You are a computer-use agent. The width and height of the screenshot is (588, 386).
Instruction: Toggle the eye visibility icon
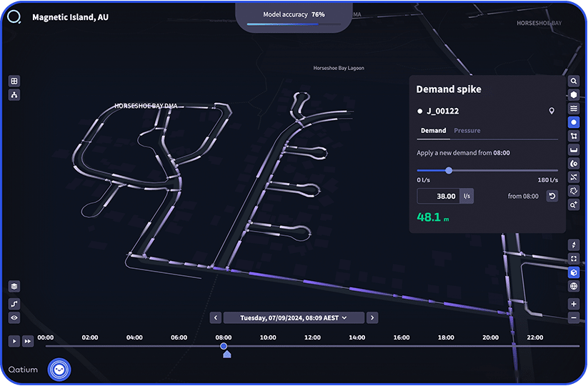[14, 317]
